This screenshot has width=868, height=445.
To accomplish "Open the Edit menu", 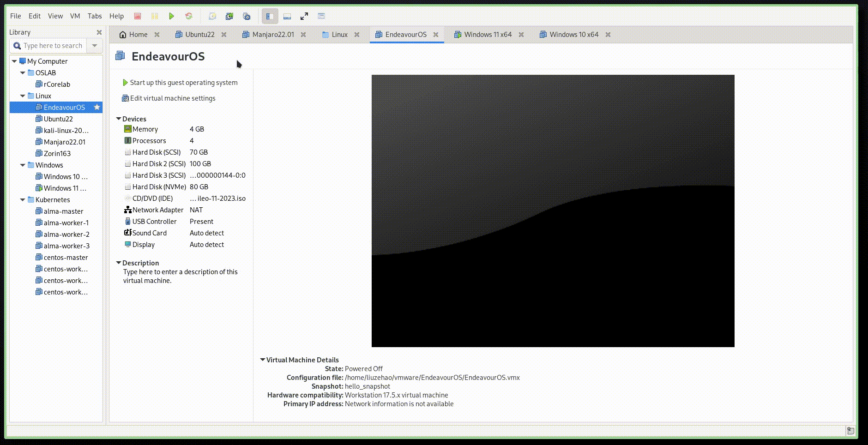I will 35,16.
